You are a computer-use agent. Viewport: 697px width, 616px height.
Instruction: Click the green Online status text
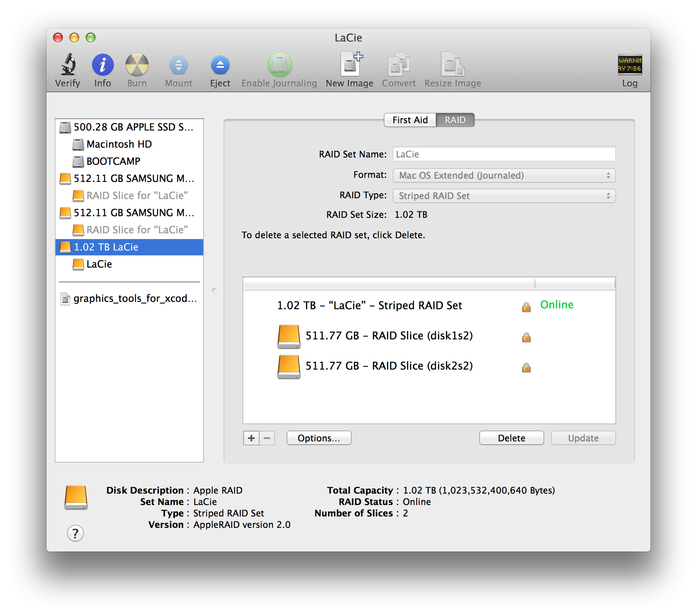click(557, 305)
